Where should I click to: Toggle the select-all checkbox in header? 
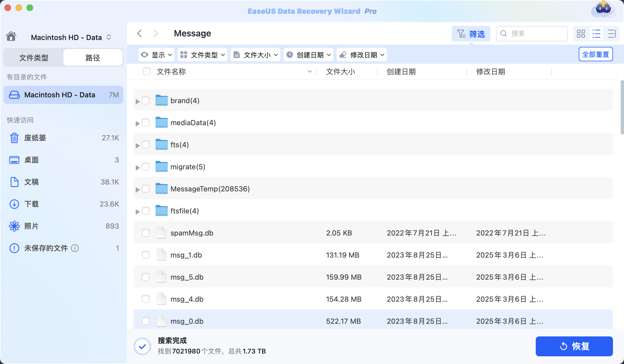tap(147, 71)
